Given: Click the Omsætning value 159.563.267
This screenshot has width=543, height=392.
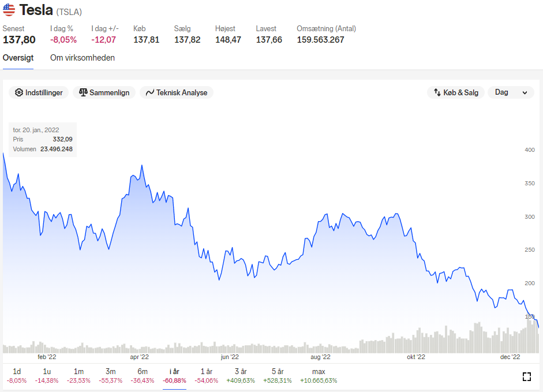Looking at the screenshot, I should coord(320,40).
